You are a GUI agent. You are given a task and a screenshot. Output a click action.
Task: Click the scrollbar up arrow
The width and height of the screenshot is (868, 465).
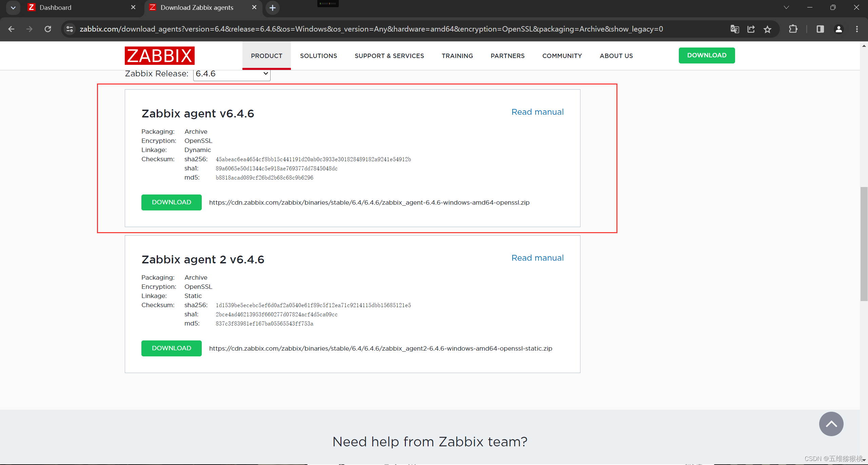[x=864, y=45]
